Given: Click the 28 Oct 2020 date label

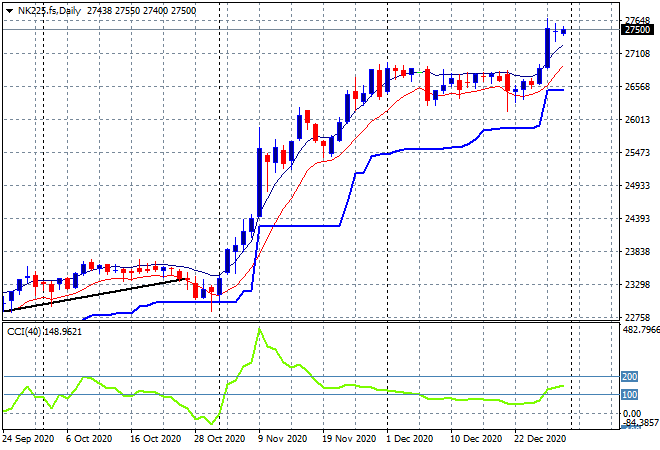Looking at the screenshot, I should click(219, 439).
